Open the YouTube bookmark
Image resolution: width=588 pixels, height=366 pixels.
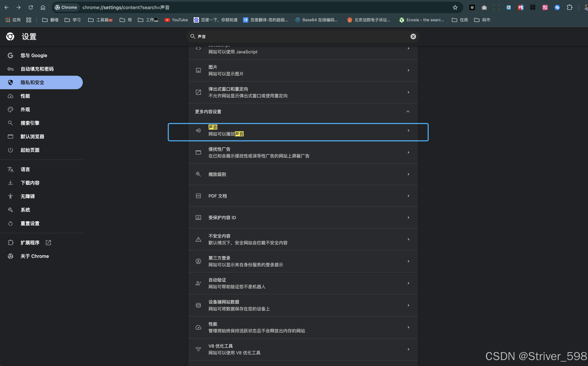tap(176, 20)
